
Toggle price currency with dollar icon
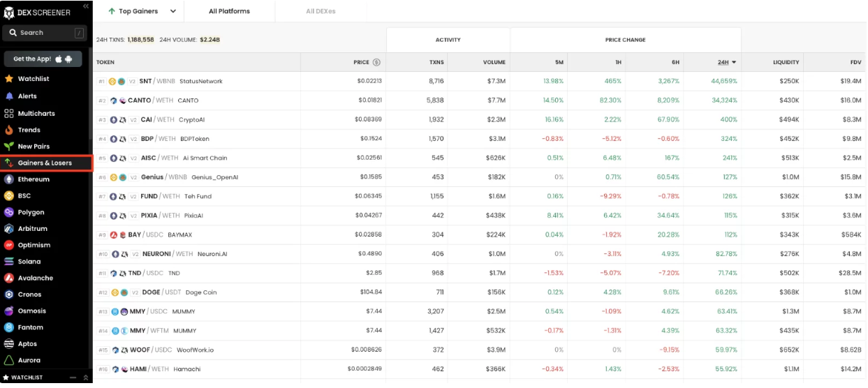(377, 62)
